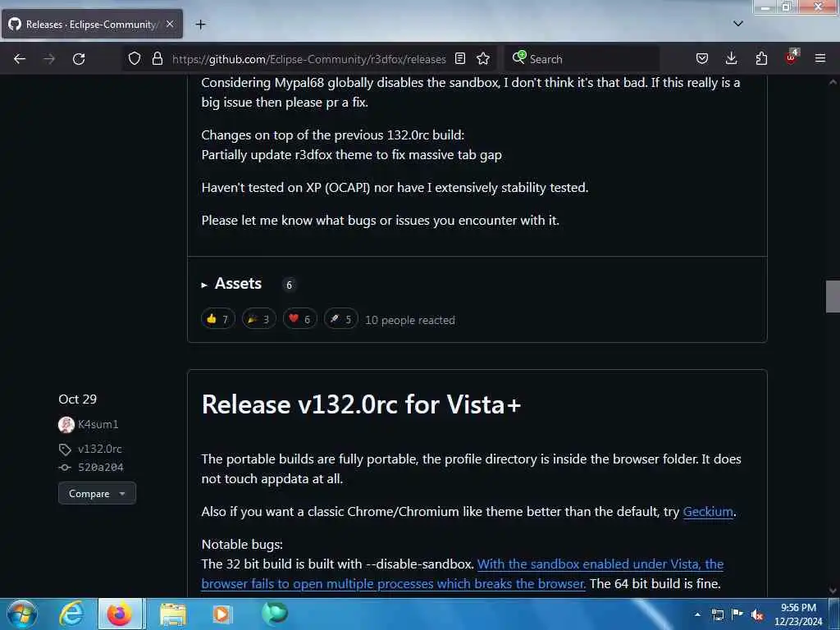Bookmark this page with the star
This screenshot has width=840, height=630.
pyautogui.click(x=483, y=59)
